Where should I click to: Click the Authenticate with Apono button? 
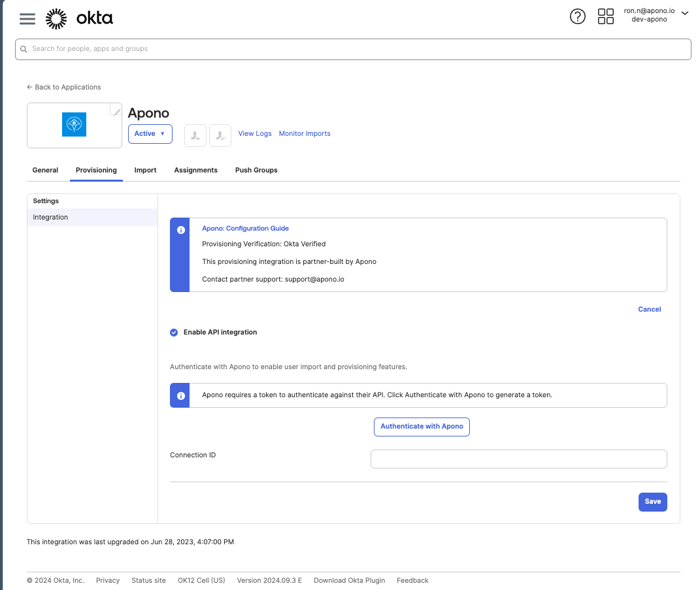pyautogui.click(x=422, y=427)
